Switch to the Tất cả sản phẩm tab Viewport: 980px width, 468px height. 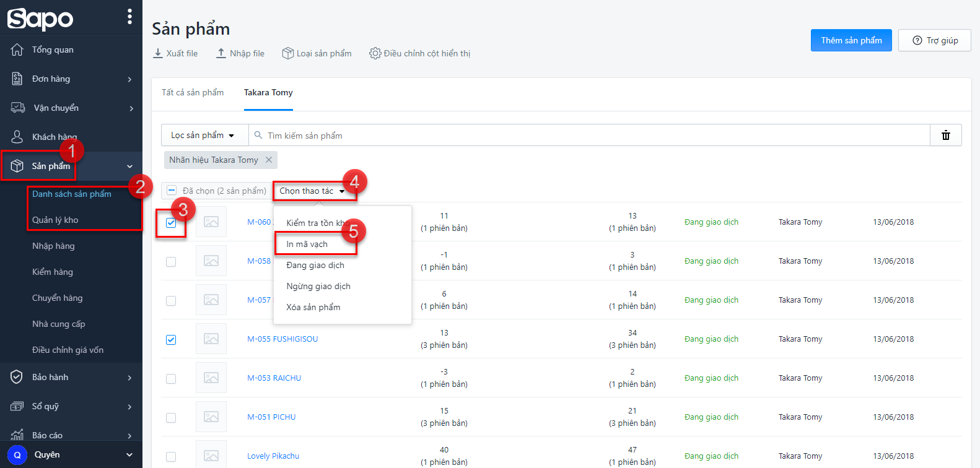[193, 92]
